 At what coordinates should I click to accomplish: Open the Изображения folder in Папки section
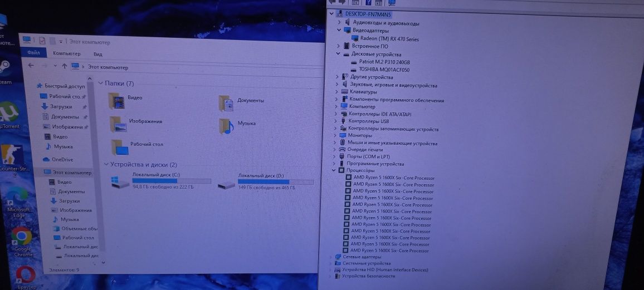point(118,124)
